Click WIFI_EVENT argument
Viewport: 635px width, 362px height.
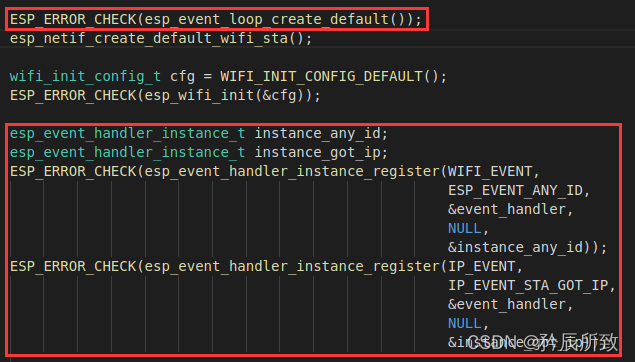coord(489,171)
